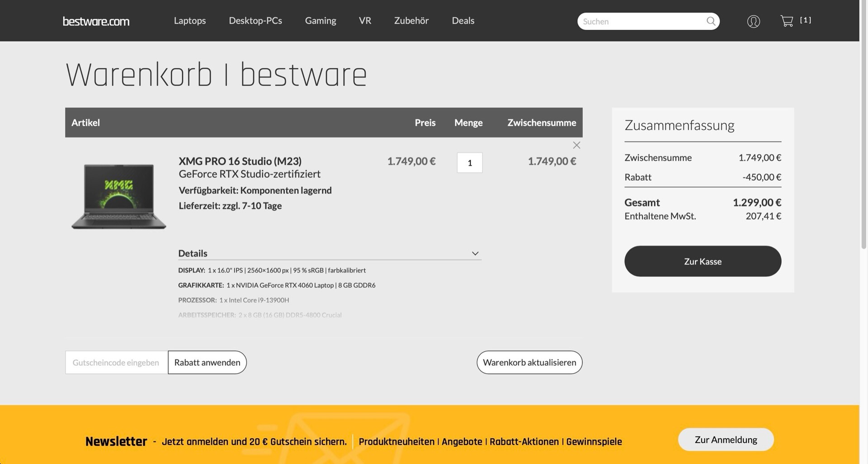Apply discount with Rabatt anwenden
The width and height of the screenshot is (868, 464).
207,362
